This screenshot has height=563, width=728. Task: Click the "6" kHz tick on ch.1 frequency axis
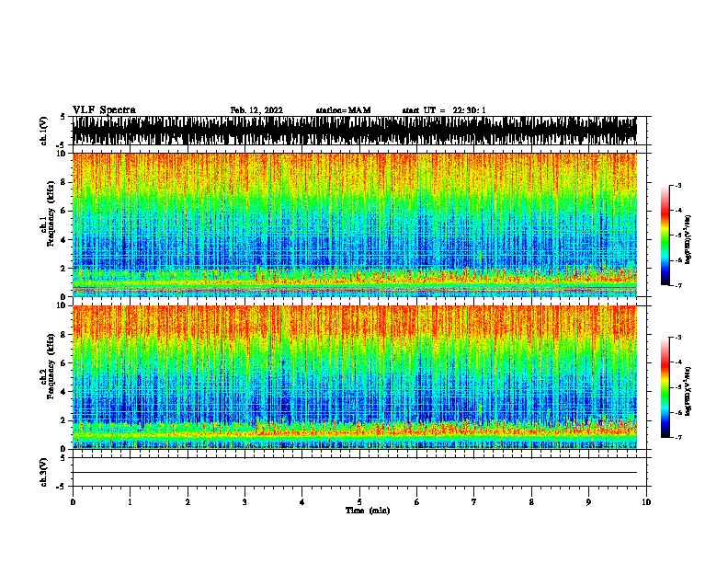(64, 211)
